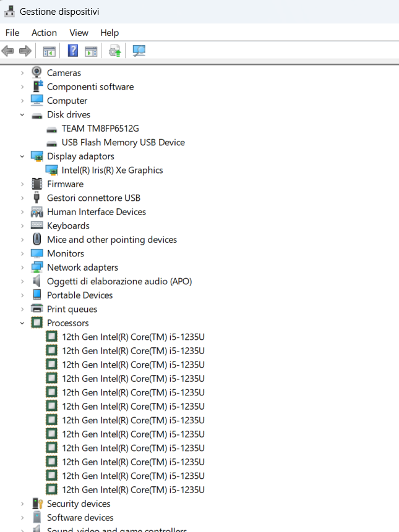The height and width of the screenshot is (532, 399).
Task: Expand the Firmware category
Action: (22, 184)
